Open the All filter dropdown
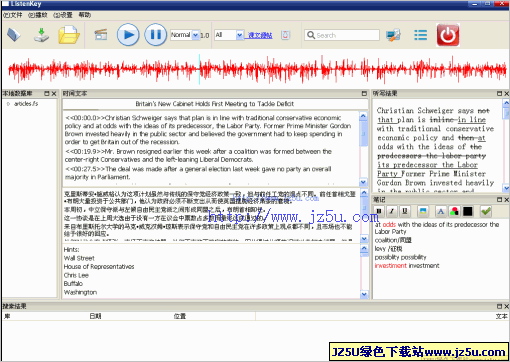This screenshot has height=362, width=510. click(239, 35)
